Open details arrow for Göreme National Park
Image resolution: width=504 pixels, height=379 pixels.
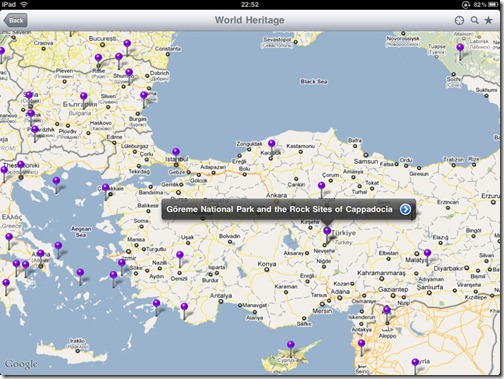(x=405, y=209)
